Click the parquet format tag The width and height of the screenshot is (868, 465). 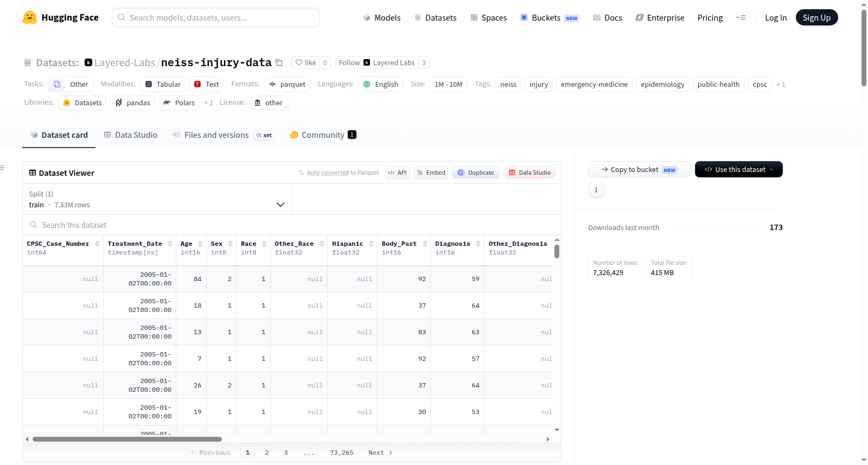click(287, 84)
